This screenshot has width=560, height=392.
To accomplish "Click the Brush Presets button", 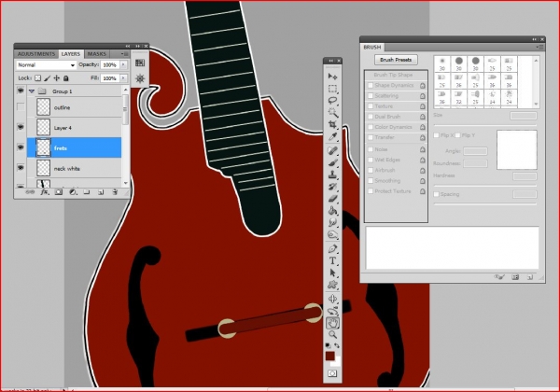I will 396,60.
